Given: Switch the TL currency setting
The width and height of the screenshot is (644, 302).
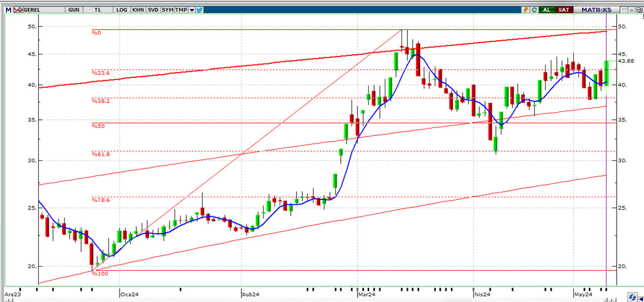Looking at the screenshot, I should point(98,10).
